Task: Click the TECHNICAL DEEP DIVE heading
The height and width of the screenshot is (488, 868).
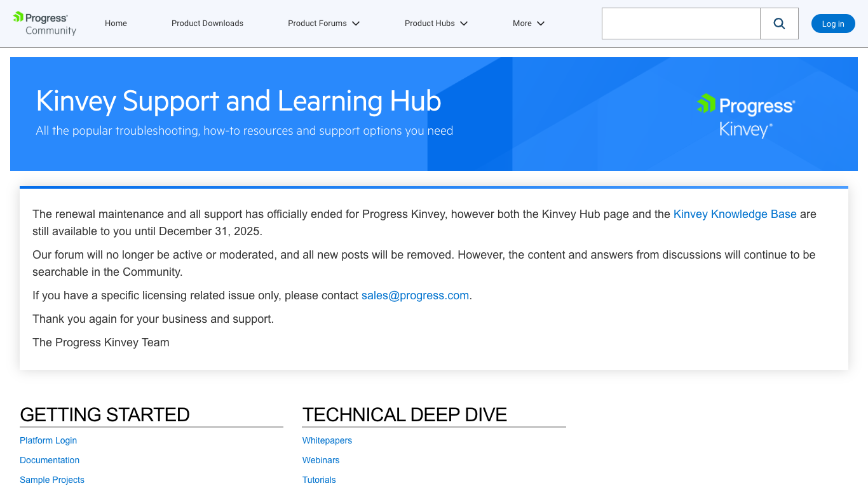Action: (x=405, y=414)
